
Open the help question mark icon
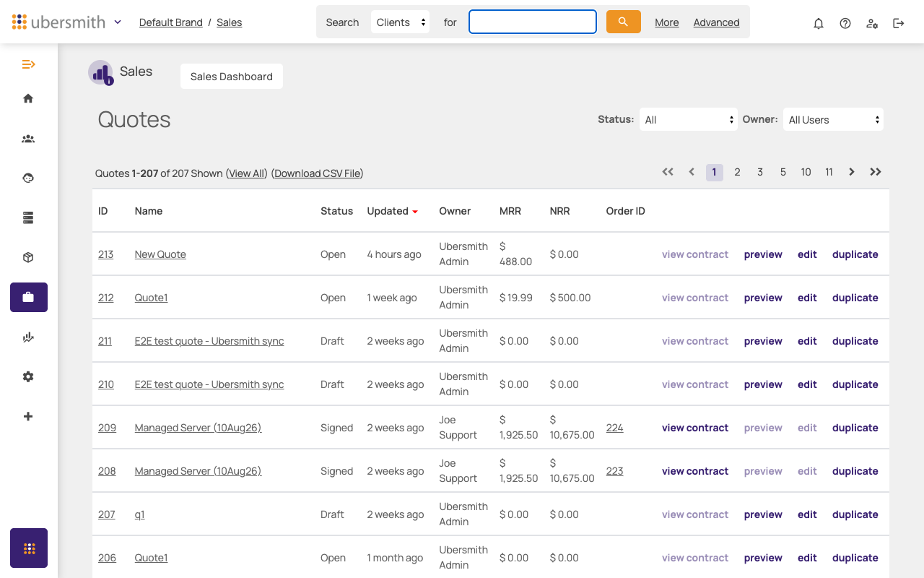pyautogui.click(x=845, y=23)
